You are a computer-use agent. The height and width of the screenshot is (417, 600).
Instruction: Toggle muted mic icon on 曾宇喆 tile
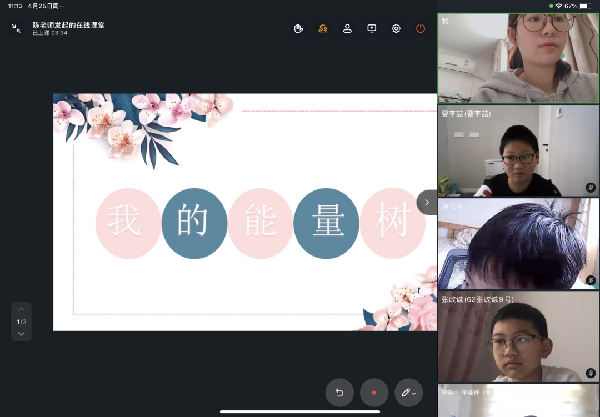[590, 188]
